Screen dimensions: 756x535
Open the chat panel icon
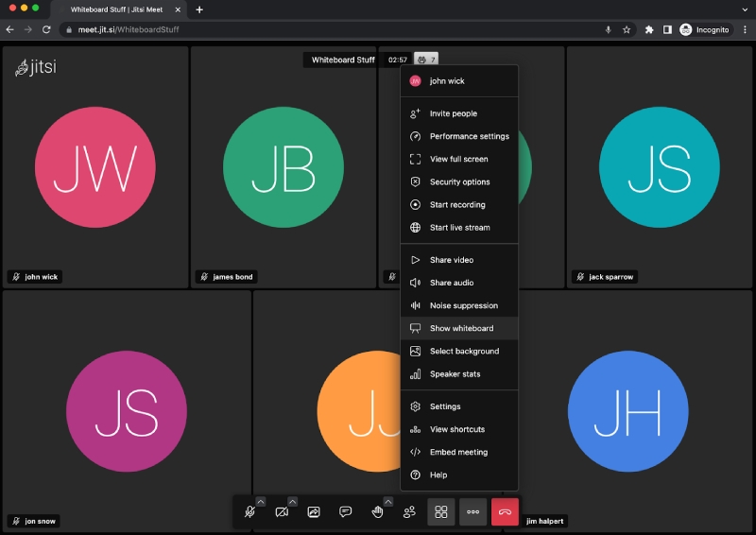click(x=345, y=512)
